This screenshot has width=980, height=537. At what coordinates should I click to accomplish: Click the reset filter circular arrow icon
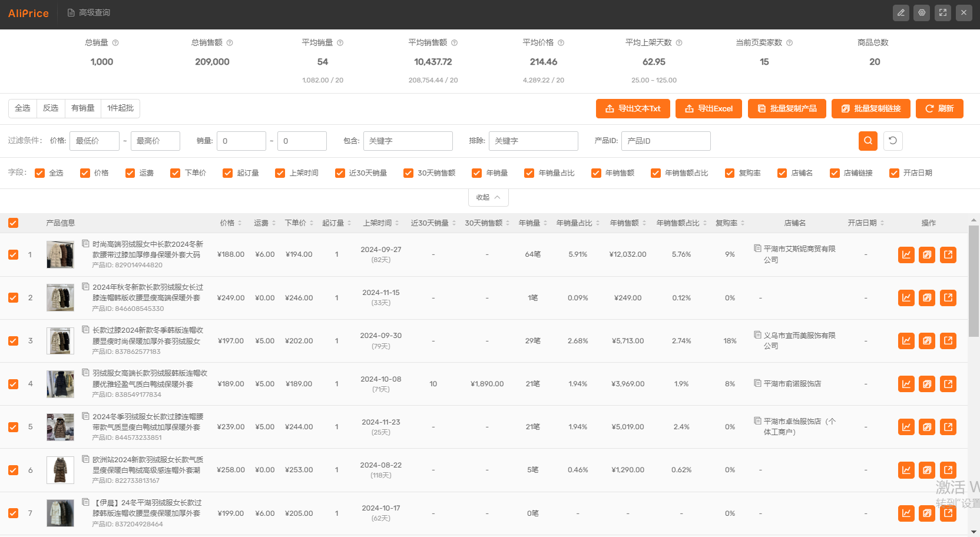tap(893, 141)
